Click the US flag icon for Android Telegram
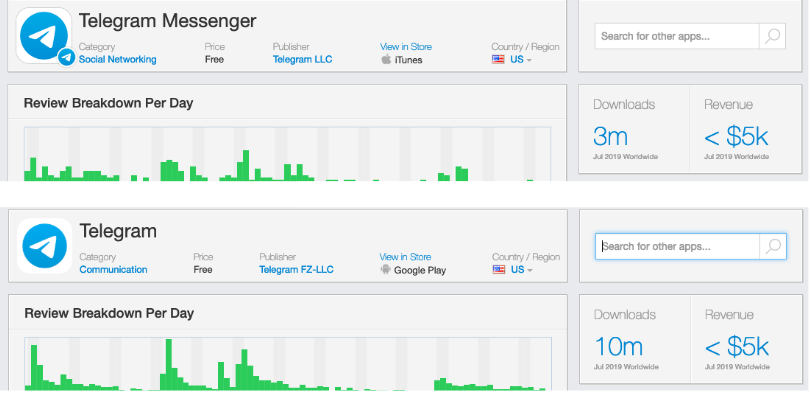Screen dimensions: 810x395 (499, 270)
